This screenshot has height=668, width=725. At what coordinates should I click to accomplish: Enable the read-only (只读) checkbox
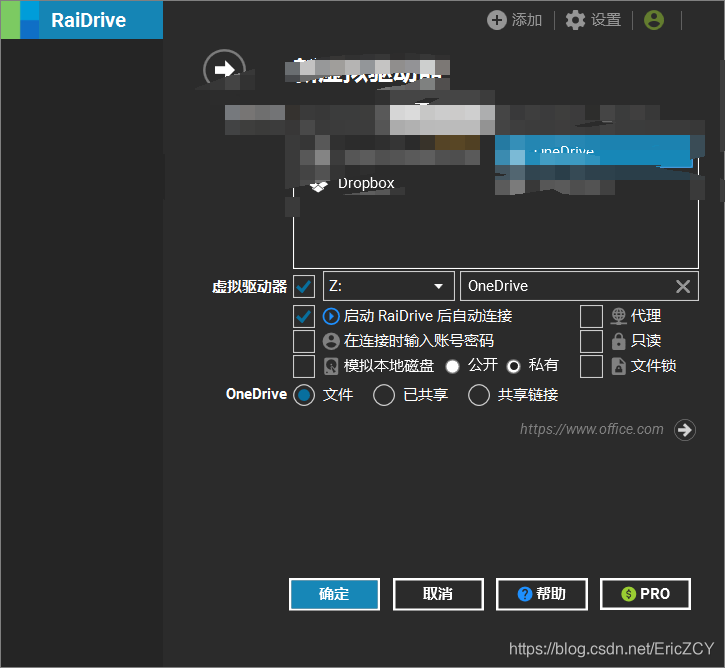tap(591, 341)
